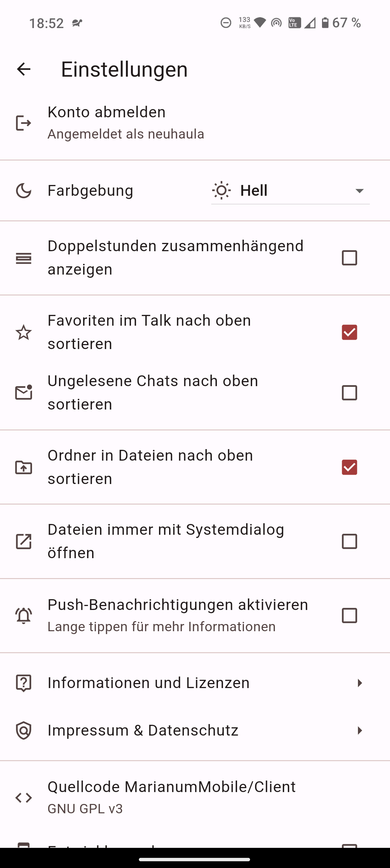Expand Informationen und Lizenzen arrow

(359, 683)
